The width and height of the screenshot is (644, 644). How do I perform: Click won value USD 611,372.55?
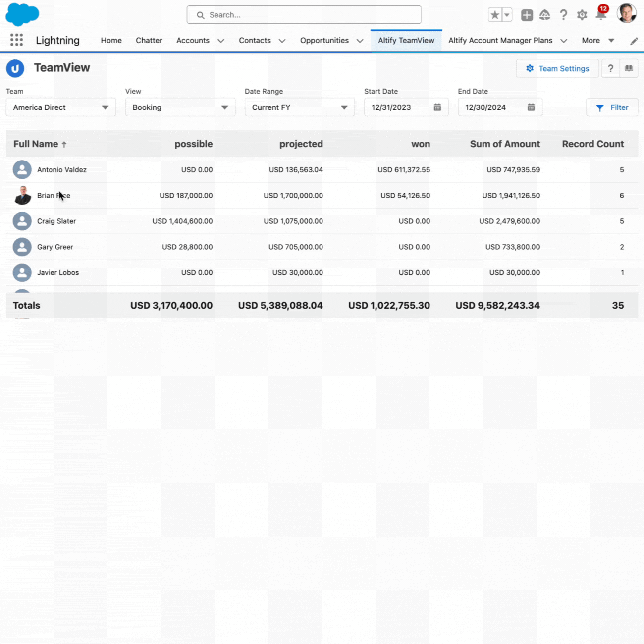404,169
